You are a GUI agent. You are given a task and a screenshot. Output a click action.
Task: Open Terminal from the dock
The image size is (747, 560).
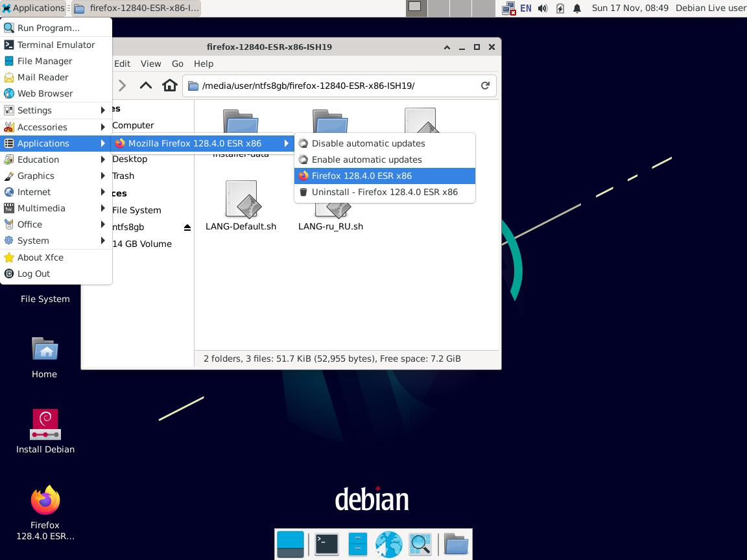tap(327, 544)
